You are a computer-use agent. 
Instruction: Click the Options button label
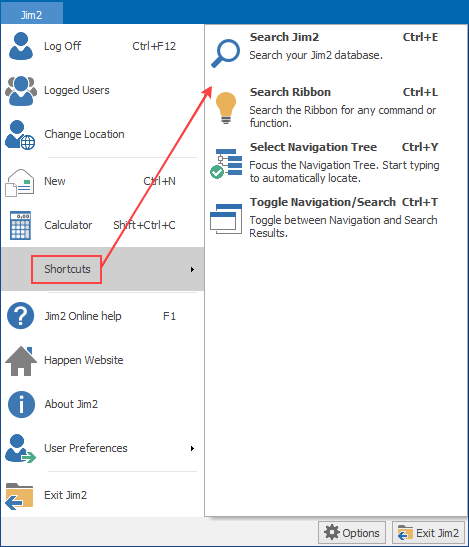click(x=360, y=533)
